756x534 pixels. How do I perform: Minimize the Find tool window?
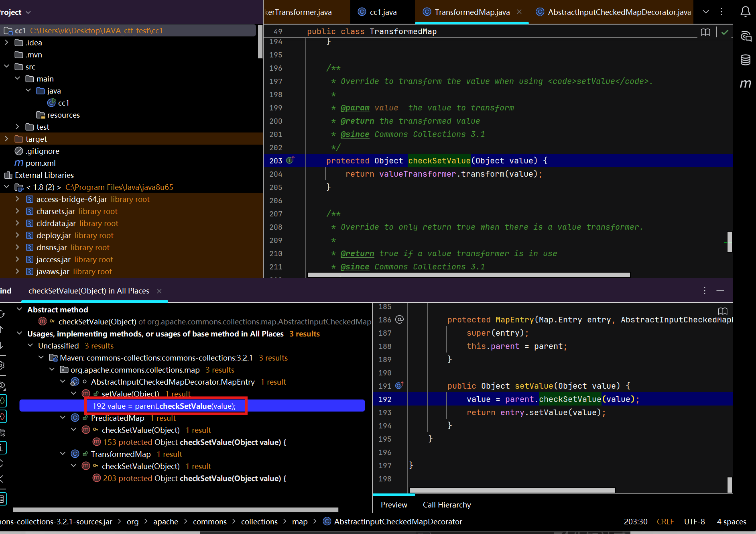(x=720, y=291)
